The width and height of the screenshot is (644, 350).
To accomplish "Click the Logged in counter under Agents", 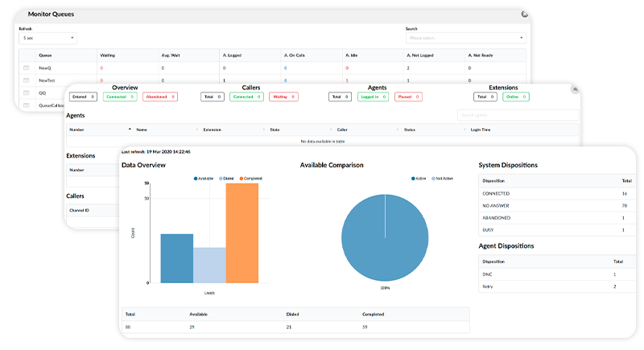I will [374, 97].
